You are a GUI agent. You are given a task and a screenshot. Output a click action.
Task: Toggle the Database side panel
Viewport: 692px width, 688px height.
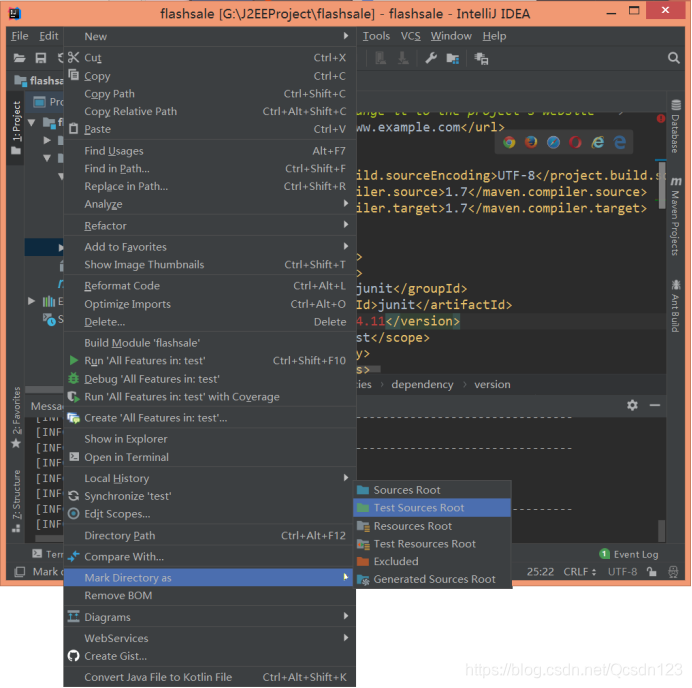tap(675, 127)
